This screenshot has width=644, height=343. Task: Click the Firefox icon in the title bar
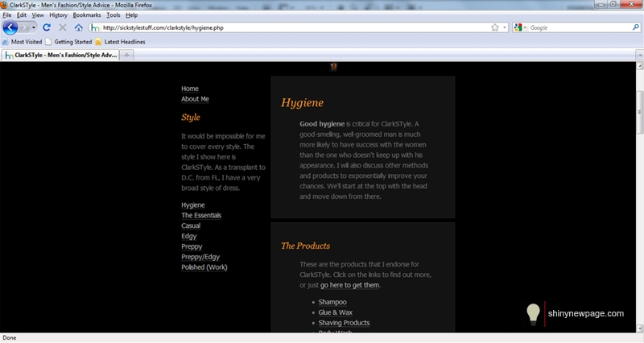coord(5,5)
